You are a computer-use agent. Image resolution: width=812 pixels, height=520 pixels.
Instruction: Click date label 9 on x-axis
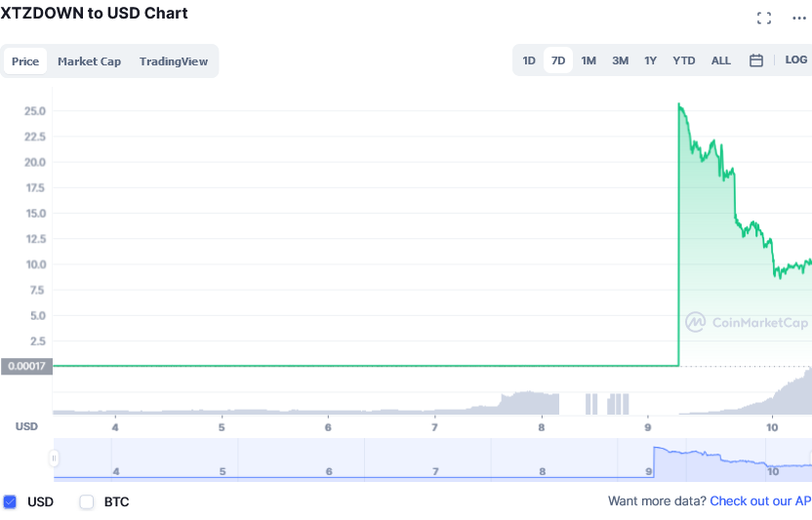648,427
